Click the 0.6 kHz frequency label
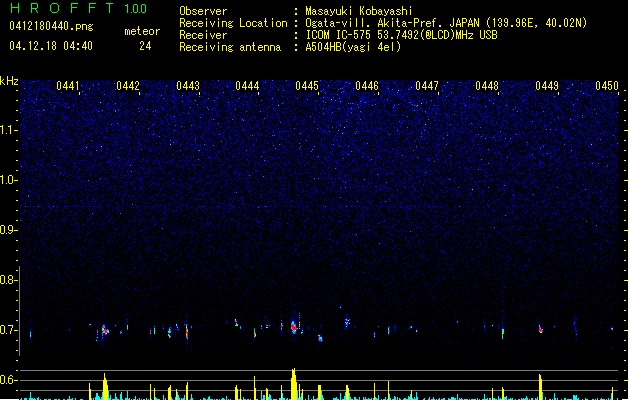 [8, 380]
